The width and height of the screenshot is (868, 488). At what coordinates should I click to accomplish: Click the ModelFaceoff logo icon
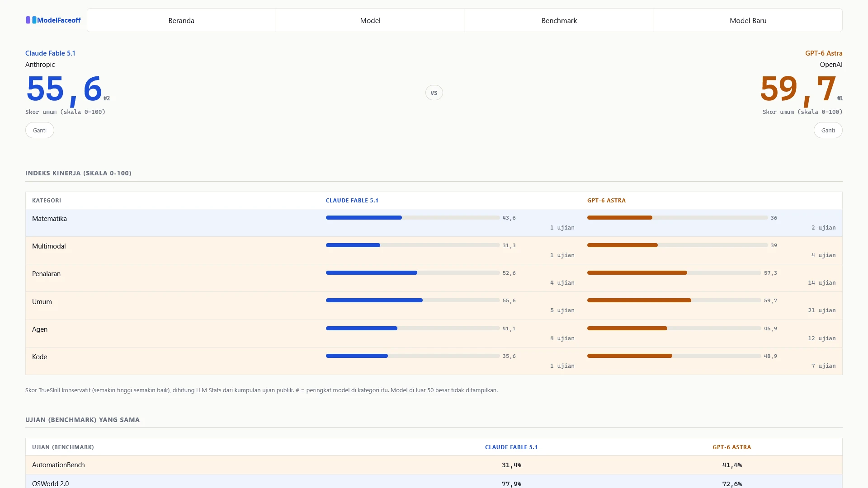31,20
